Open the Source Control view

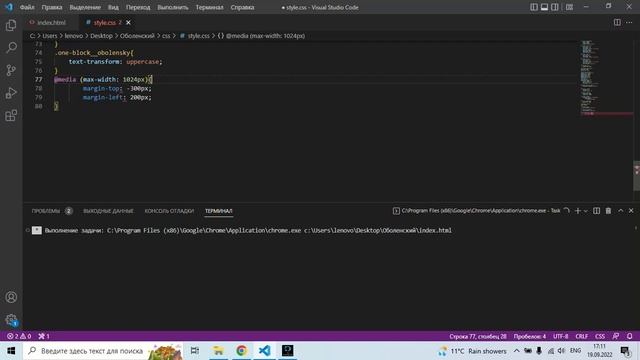click(x=11, y=70)
